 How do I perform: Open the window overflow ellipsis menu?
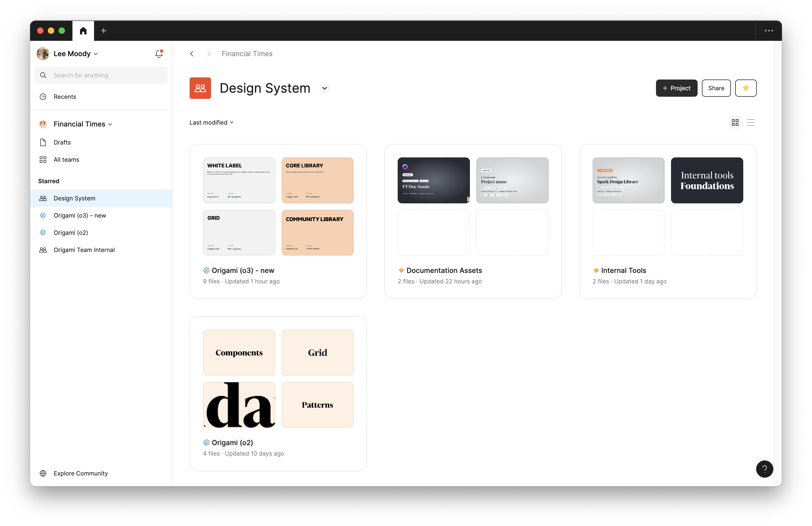click(x=769, y=31)
